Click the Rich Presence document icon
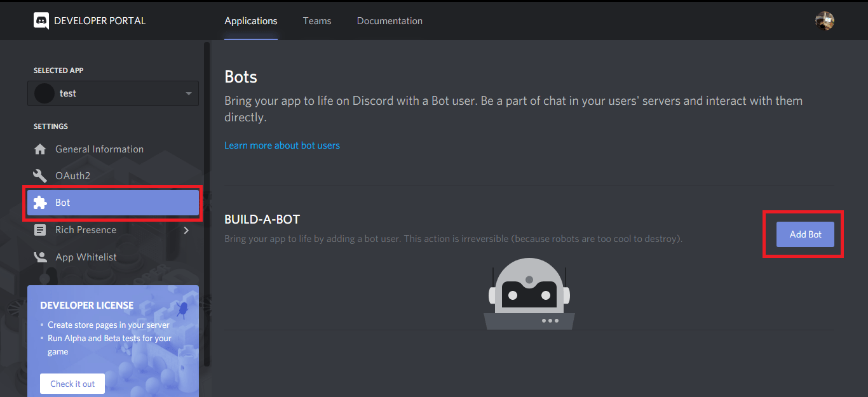The height and width of the screenshot is (397, 868). pos(40,230)
